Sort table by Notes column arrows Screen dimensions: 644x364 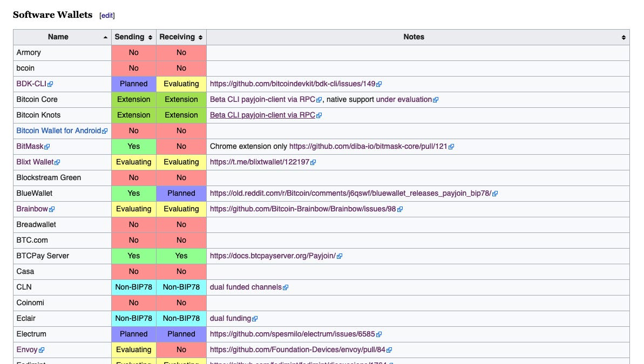623,37
